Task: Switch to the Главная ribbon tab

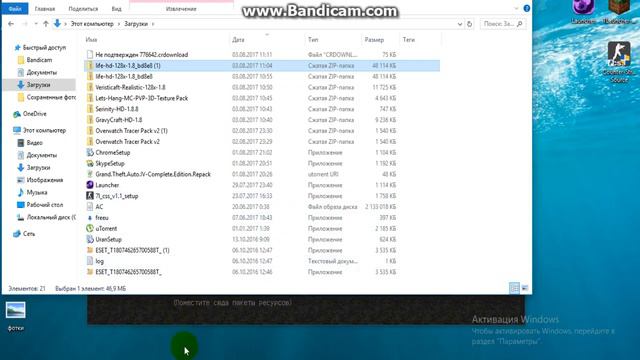Action: [x=45, y=9]
